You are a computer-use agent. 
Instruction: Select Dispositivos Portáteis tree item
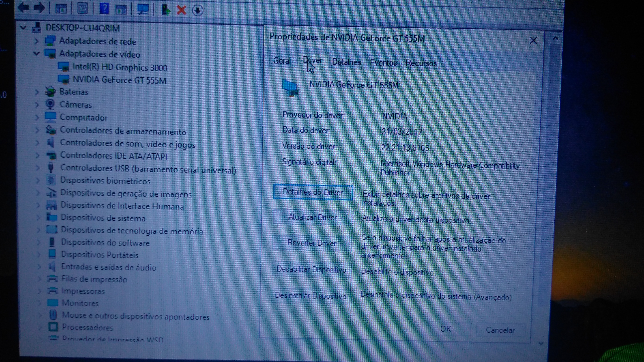click(x=100, y=255)
